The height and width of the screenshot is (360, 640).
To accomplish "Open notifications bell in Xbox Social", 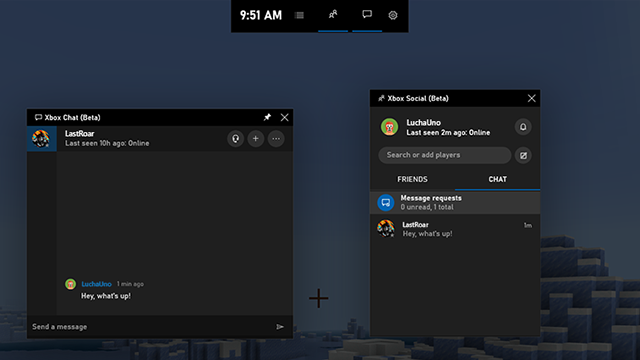I will (x=523, y=127).
